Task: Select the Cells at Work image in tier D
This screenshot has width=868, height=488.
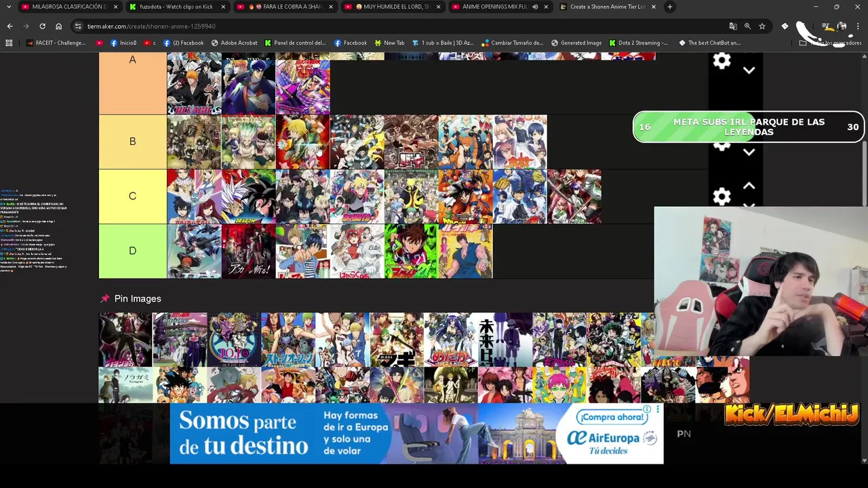Action: tap(357, 251)
